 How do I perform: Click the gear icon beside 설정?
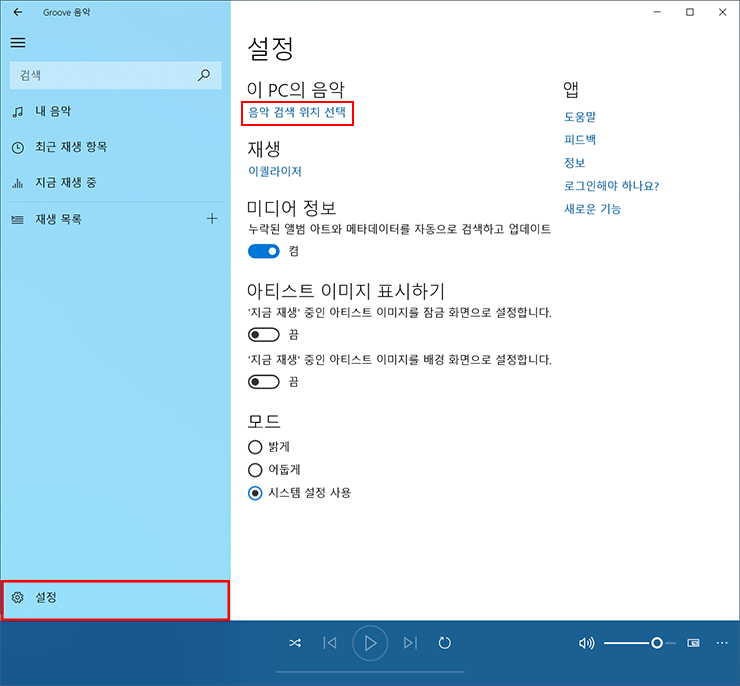tap(18, 597)
